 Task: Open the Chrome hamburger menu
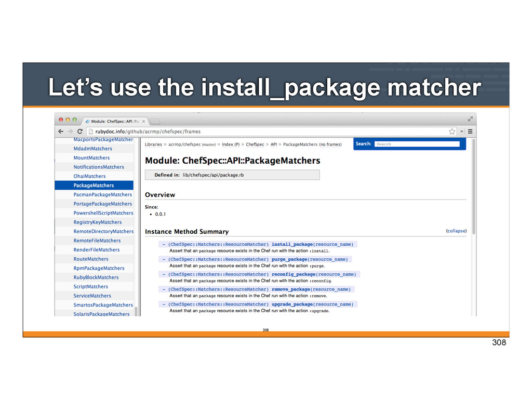pyautogui.click(x=470, y=131)
